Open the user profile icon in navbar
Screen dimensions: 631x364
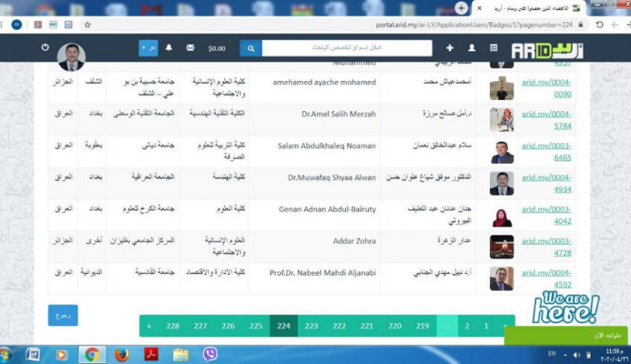point(471,48)
